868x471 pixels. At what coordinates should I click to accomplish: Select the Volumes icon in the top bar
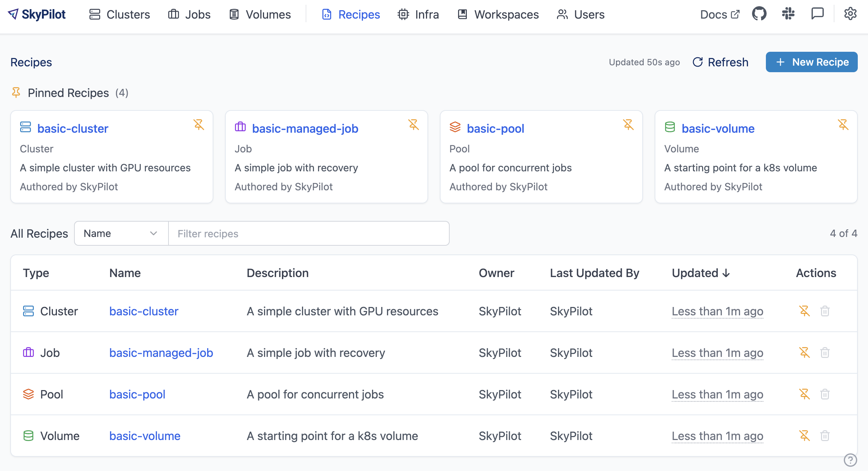click(234, 14)
